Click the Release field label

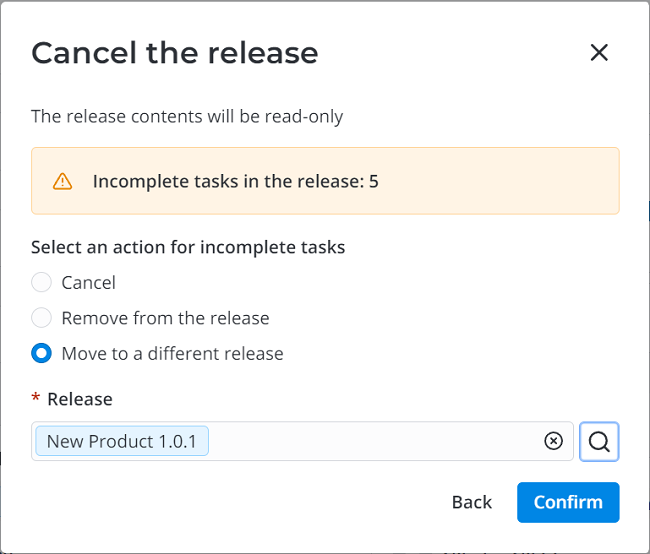(80, 399)
